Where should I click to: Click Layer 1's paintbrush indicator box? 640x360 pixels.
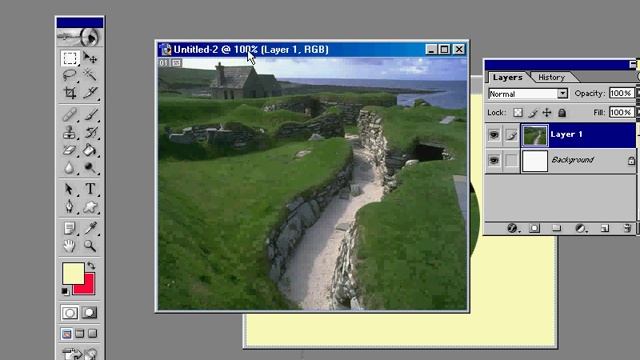511,135
